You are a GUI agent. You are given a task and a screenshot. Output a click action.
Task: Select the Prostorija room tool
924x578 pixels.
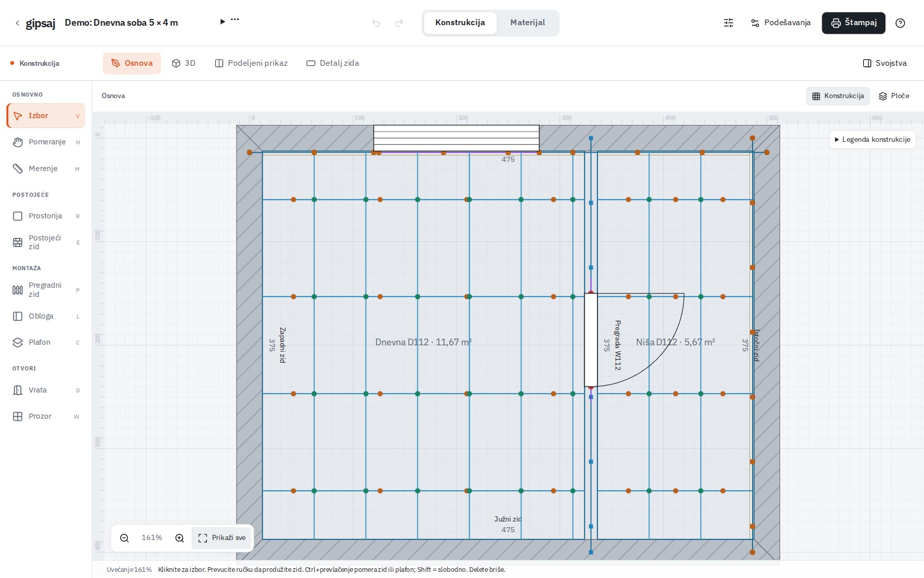pos(46,216)
